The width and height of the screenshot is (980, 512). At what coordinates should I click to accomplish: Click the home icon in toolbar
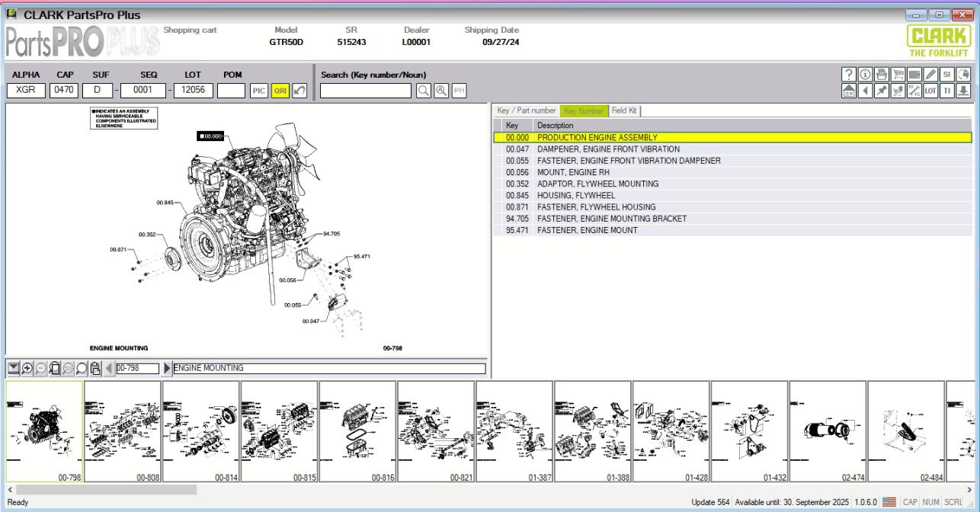pyautogui.click(x=848, y=91)
